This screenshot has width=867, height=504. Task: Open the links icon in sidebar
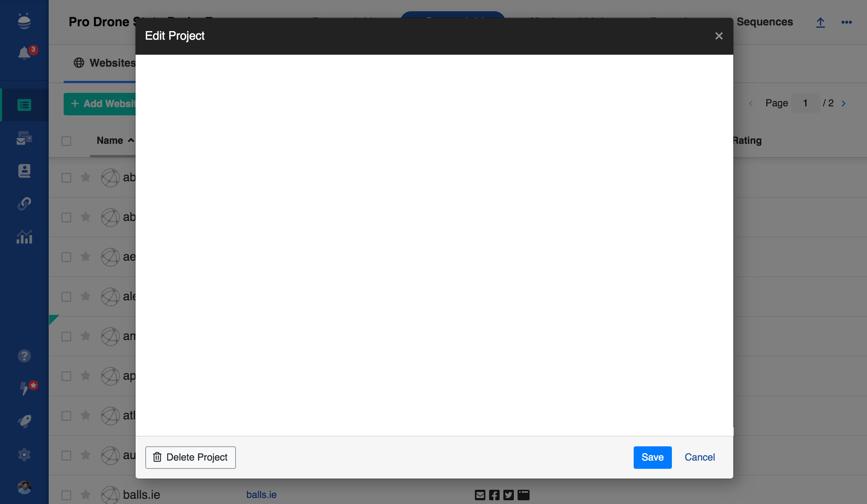(x=24, y=204)
